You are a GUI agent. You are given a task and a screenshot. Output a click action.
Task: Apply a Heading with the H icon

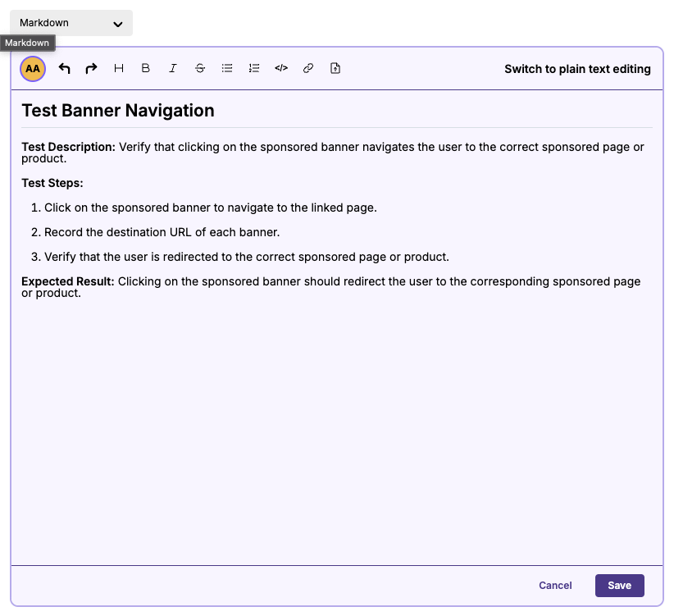click(x=118, y=68)
